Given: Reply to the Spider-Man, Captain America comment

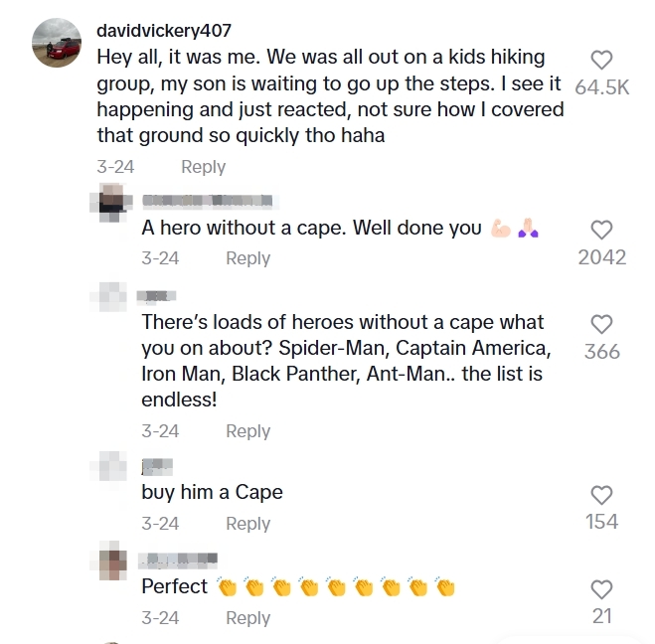Looking at the screenshot, I should 247,431.
